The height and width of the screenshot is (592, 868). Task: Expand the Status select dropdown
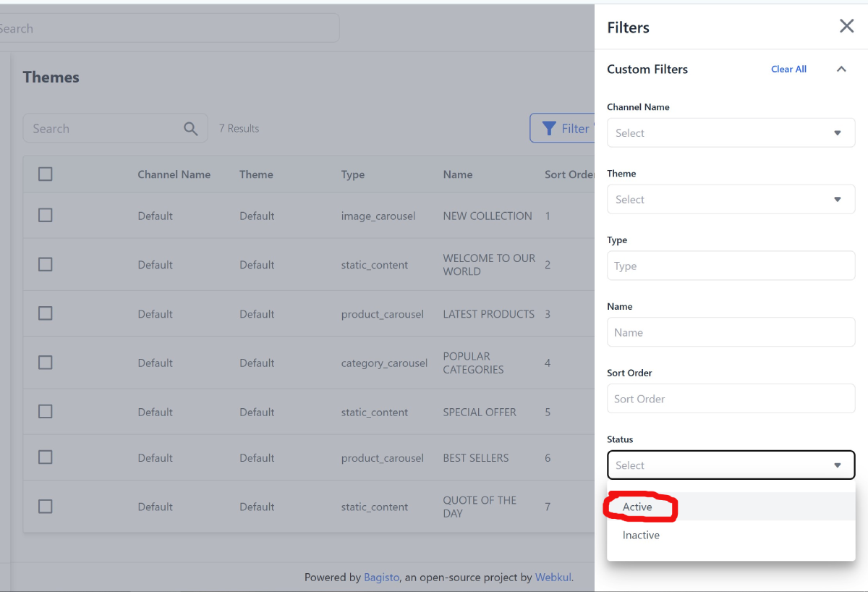coord(731,465)
